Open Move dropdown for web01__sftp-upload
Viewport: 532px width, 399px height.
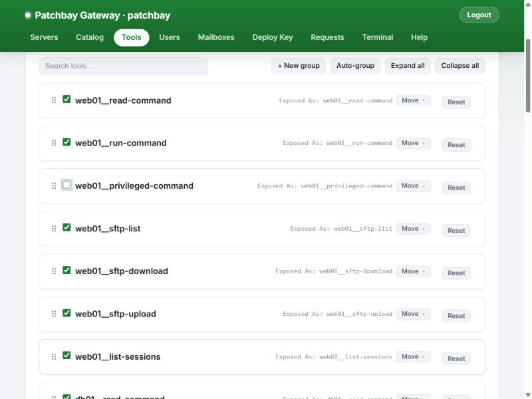(413, 314)
